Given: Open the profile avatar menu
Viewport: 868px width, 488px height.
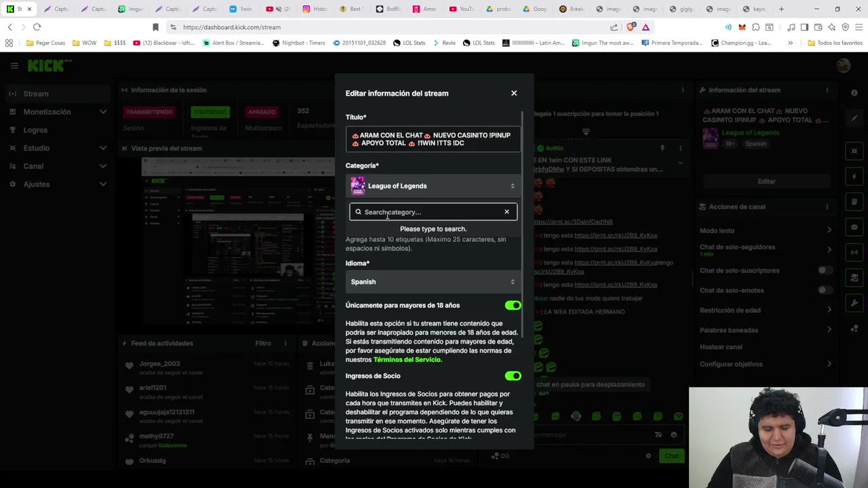Looking at the screenshot, I should point(844,66).
